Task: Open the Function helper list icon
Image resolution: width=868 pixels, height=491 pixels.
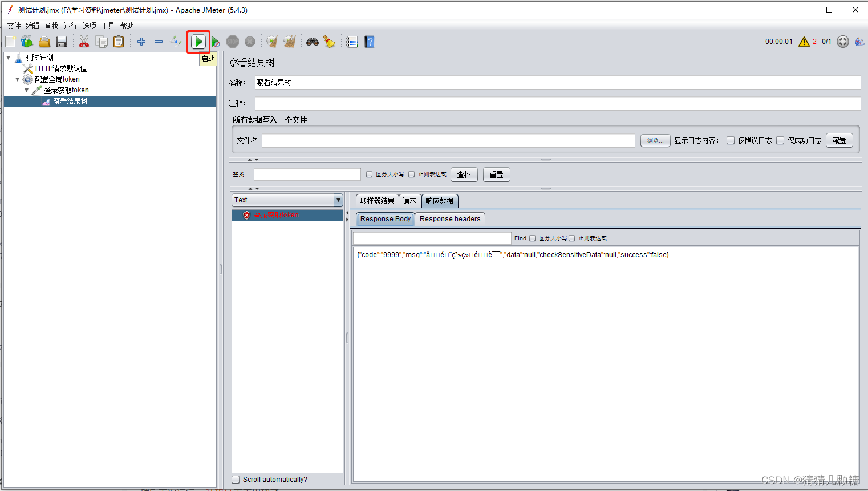Action: click(352, 42)
